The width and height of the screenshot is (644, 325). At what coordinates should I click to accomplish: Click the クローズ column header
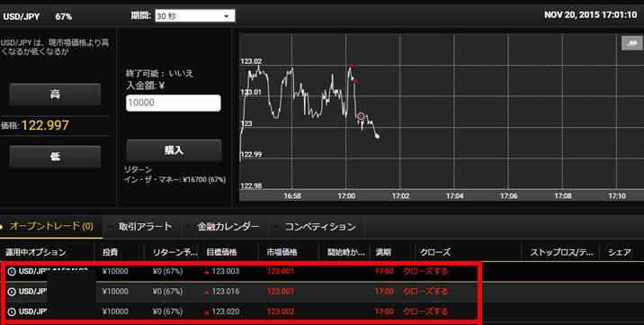tap(435, 252)
